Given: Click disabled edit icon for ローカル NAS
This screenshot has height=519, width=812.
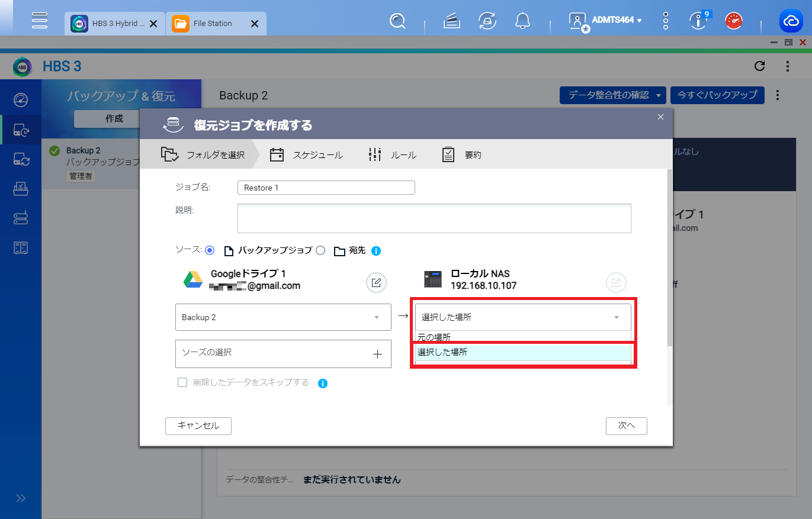Looking at the screenshot, I should (616, 283).
